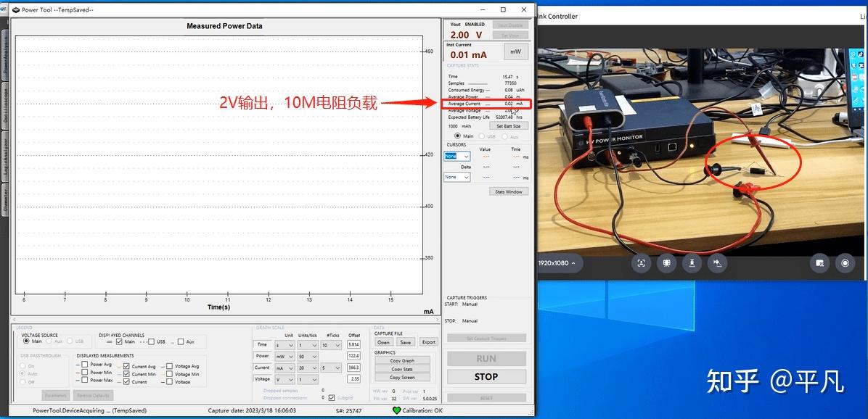Screen dimensions: 868x419
Task: Open the 1920x1080 resolution dropdown
Action: (x=559, y=263)
